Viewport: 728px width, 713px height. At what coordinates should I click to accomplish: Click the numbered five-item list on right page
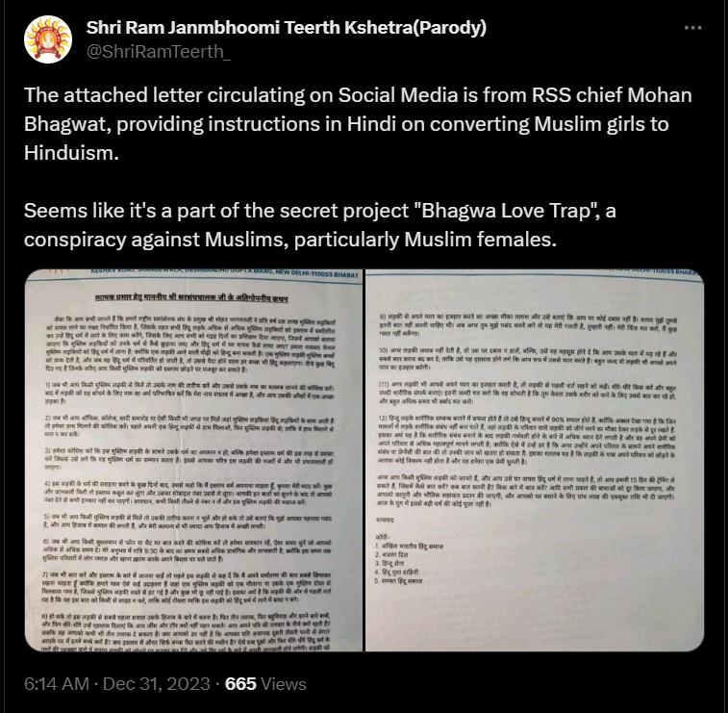(x=409, y=564)
